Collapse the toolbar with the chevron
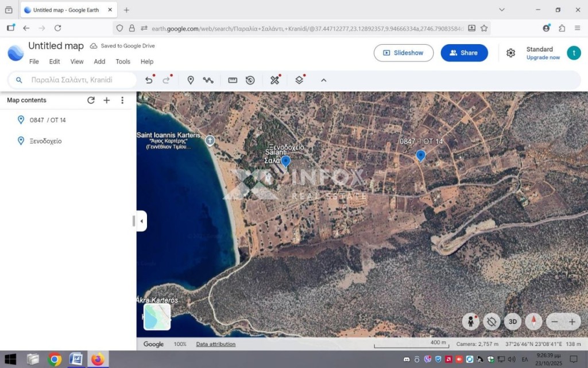This screenshot has height=368, width=588. click(x=324, y=80)
